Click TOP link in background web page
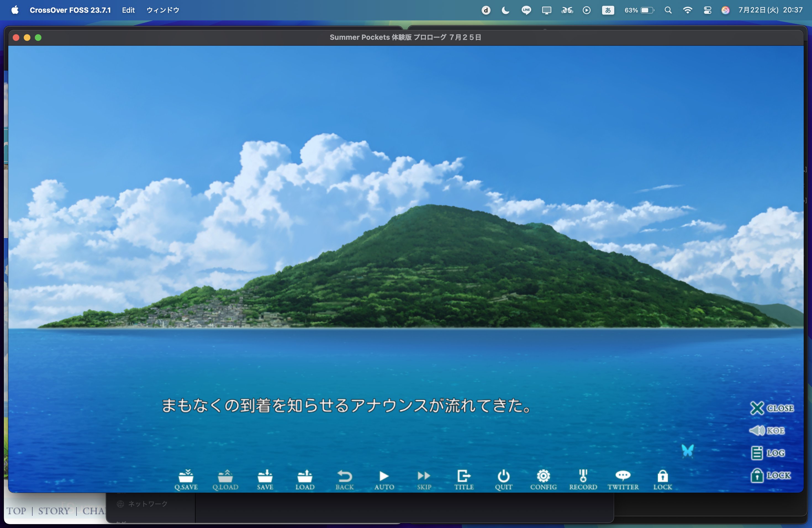This screenshot has height=528, width=812. click(x=16, y=511)
